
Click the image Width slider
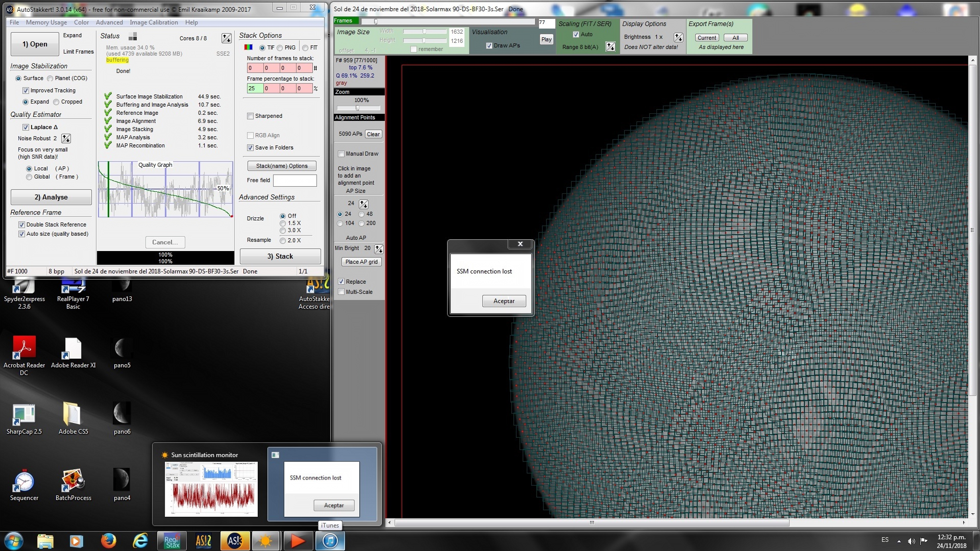tap(425, 31)
